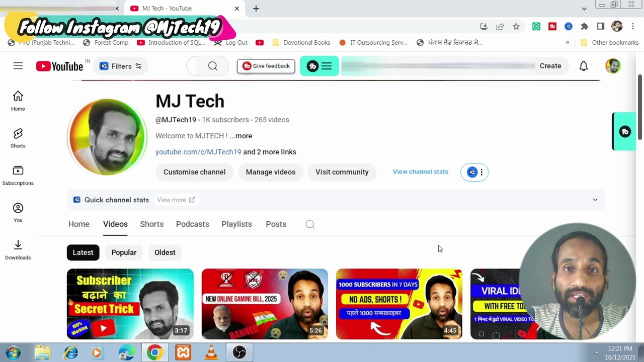Select the Latest sort chip
Viewport: 644px width, 362px height.
click(83, 252)
